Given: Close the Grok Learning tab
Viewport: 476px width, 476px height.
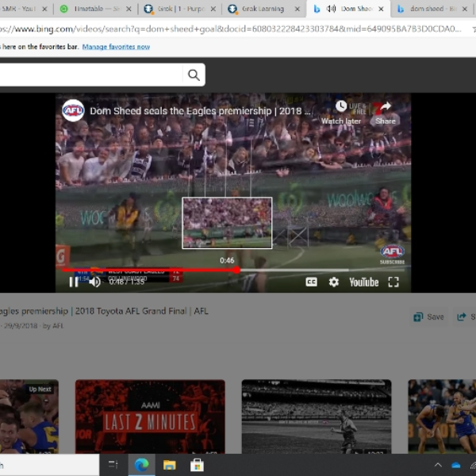Looking at the screenshot, I should point(297,9).
